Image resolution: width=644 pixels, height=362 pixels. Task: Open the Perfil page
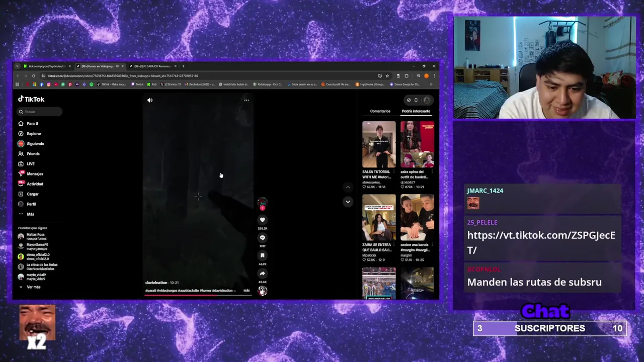(x=27, y=204)
